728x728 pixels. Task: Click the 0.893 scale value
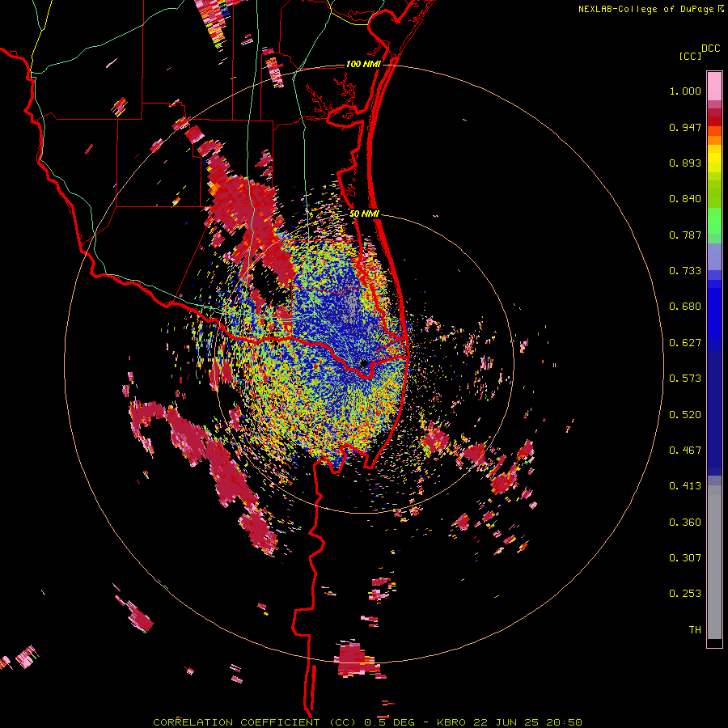[x=685, y=163]
